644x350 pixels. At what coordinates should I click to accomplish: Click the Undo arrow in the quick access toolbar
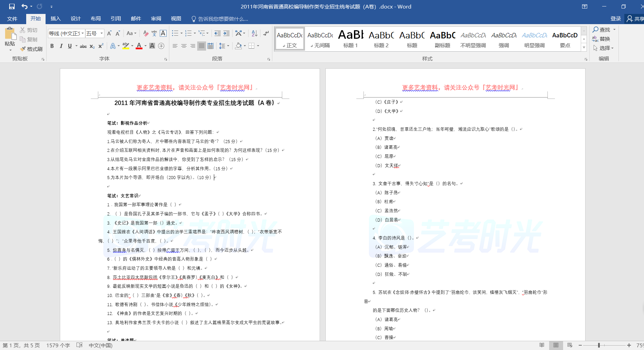pos(24,6)
